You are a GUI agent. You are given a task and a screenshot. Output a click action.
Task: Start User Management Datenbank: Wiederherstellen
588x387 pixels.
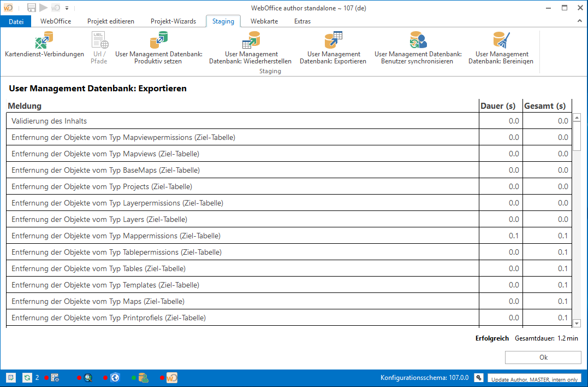click(x=251, y=48)
